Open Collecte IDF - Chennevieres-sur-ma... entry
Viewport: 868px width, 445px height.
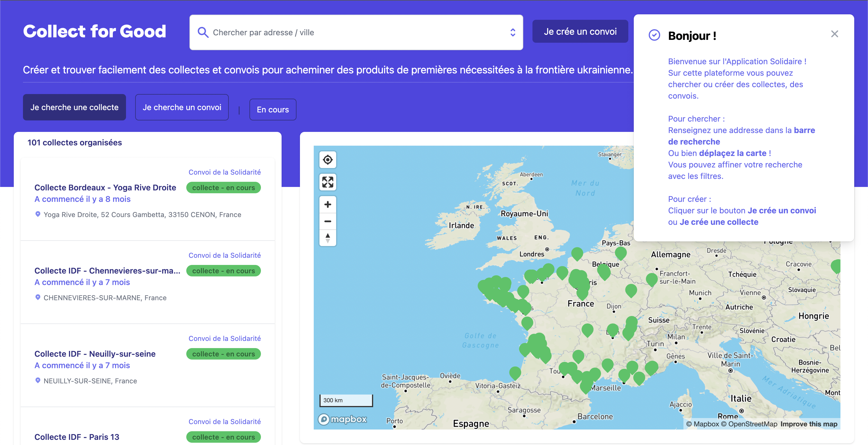107,271
